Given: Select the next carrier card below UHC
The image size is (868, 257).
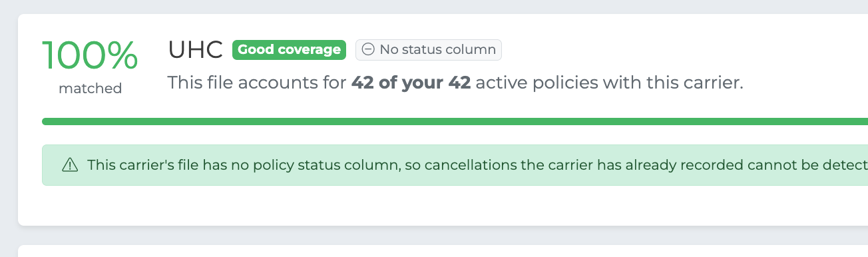Looking at the screenshot, I should pos(443,251).
